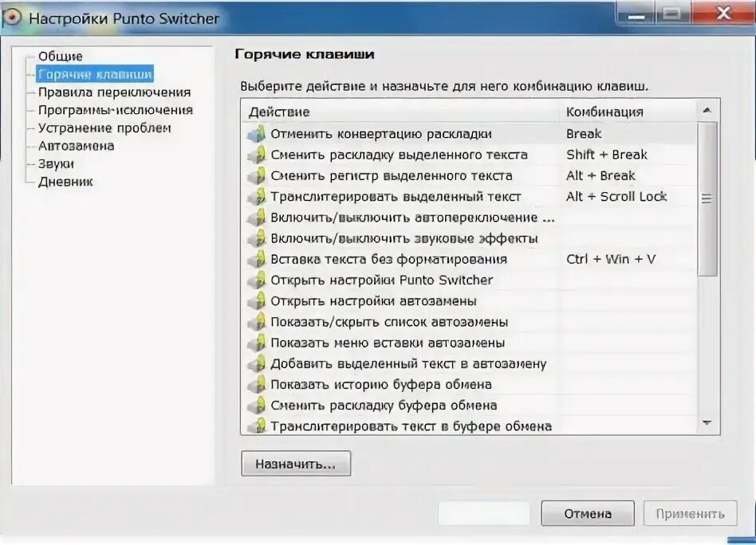Click icon beside "Включить/выключить автопереключение"
756x545 pixels.
257,218
